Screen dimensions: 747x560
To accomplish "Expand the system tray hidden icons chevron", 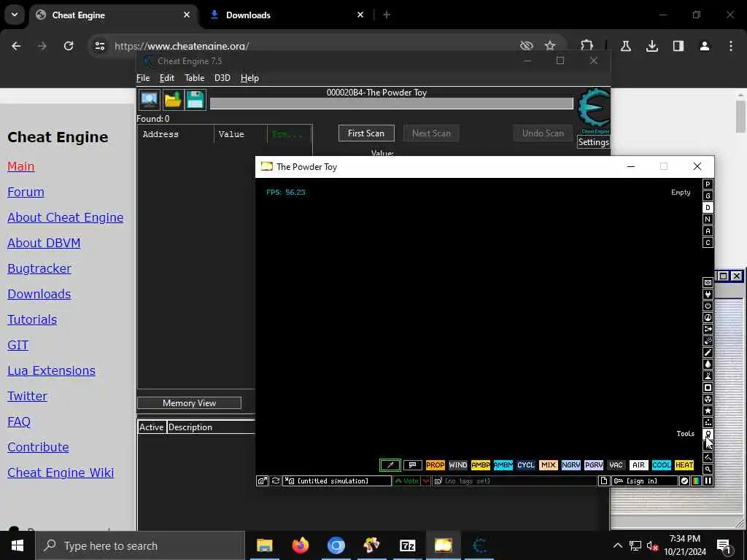I will (x=617, y=545).
